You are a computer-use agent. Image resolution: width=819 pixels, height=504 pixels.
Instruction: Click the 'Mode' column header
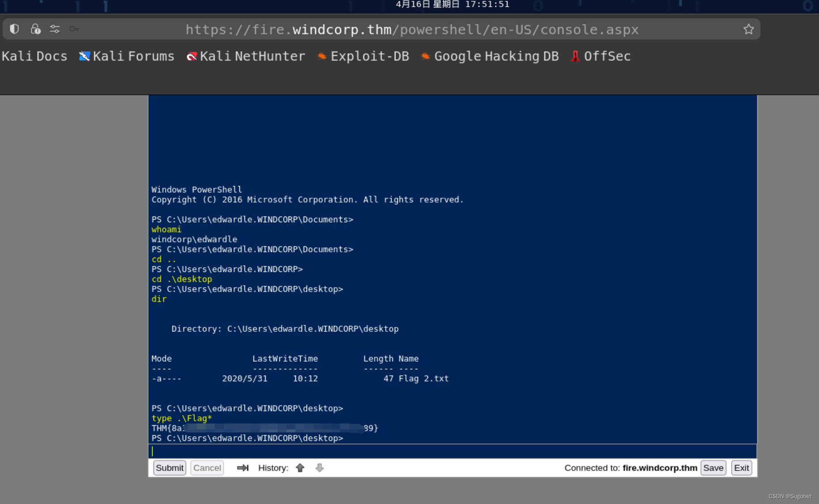(162, 359)
